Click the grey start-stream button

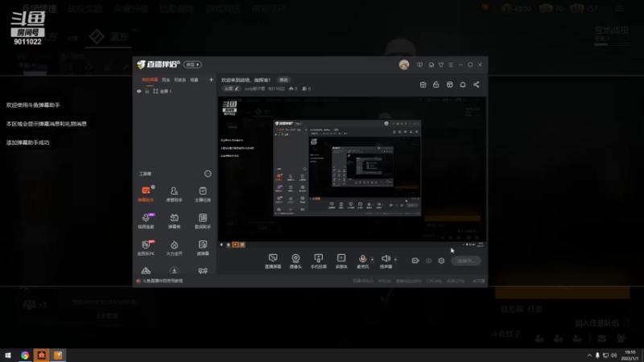tap(466, 261)
